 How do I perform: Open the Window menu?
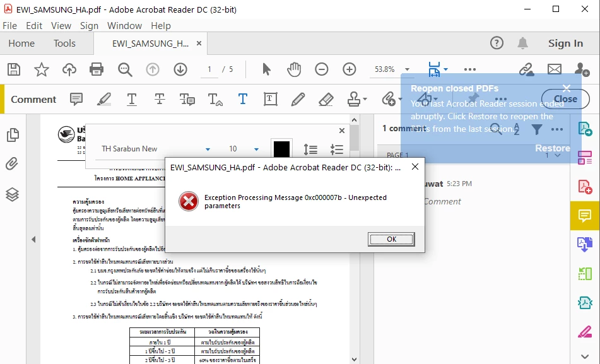(124, 26)
